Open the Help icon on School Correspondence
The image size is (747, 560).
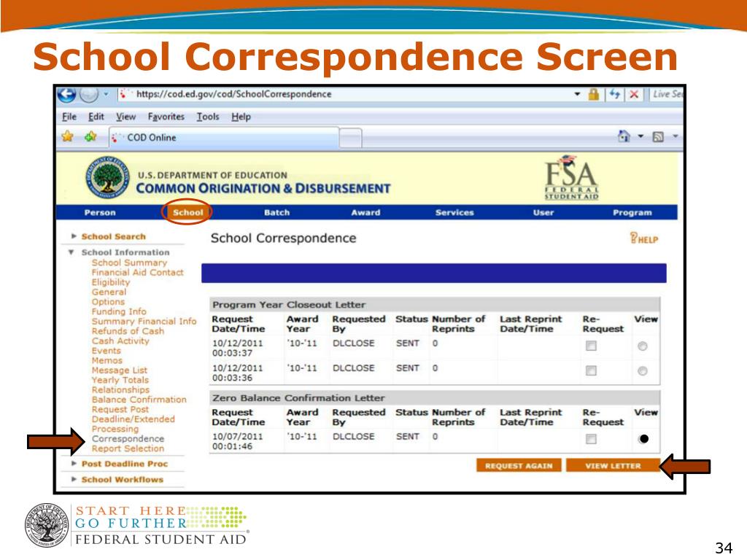pos(643,238)
